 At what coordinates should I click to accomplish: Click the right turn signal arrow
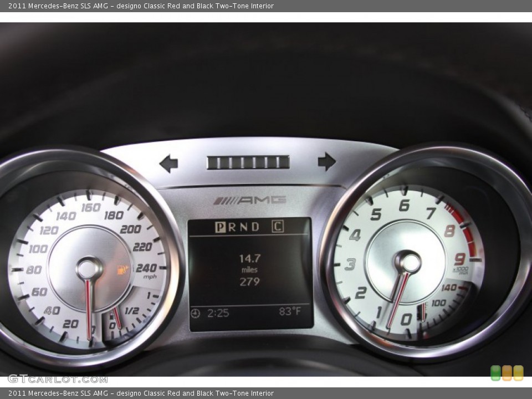327,161
